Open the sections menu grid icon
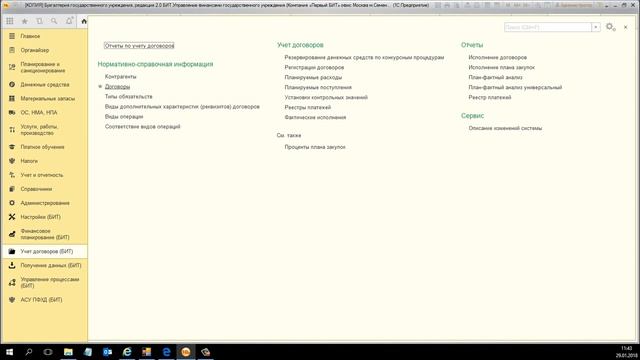The height and width of the screenshot is (360, 640). [10, 21]
